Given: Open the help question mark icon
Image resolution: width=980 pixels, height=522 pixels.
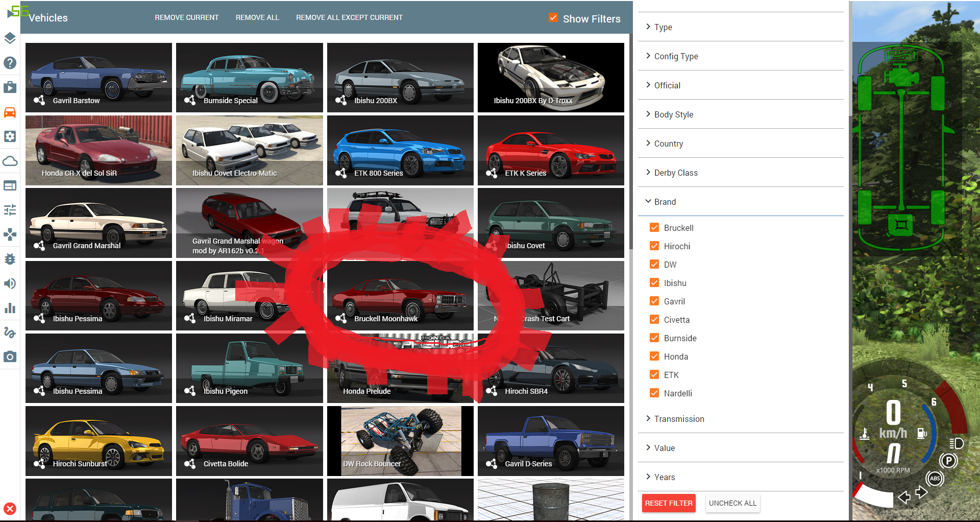Looking at the screenshot, I should pos(10,63).
